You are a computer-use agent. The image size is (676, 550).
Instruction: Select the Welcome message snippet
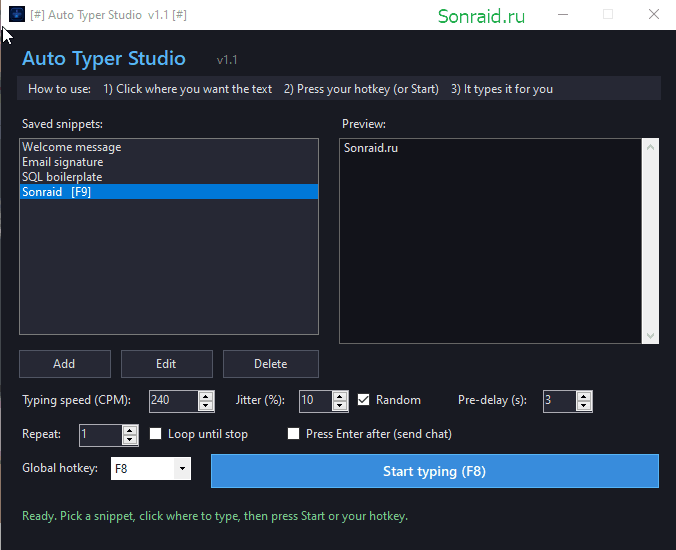(x=169, y=147)
